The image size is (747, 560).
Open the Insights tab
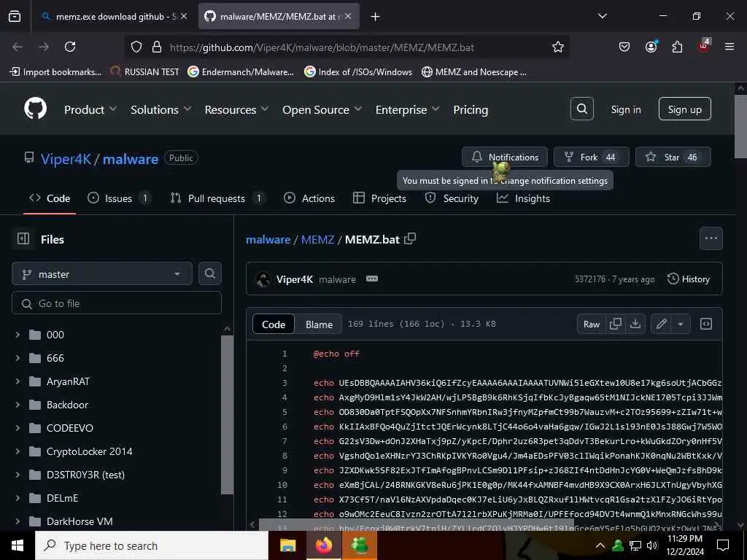(x=523, y=198)
